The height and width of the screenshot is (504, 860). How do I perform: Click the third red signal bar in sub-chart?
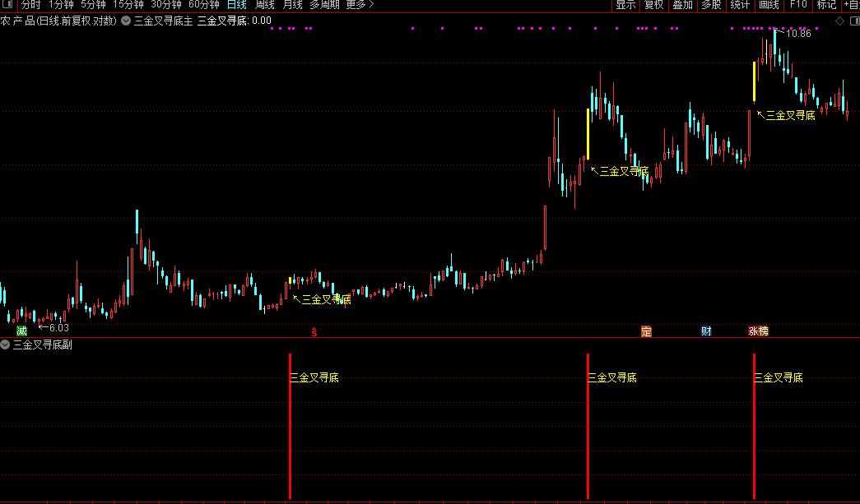pos(754,426)
